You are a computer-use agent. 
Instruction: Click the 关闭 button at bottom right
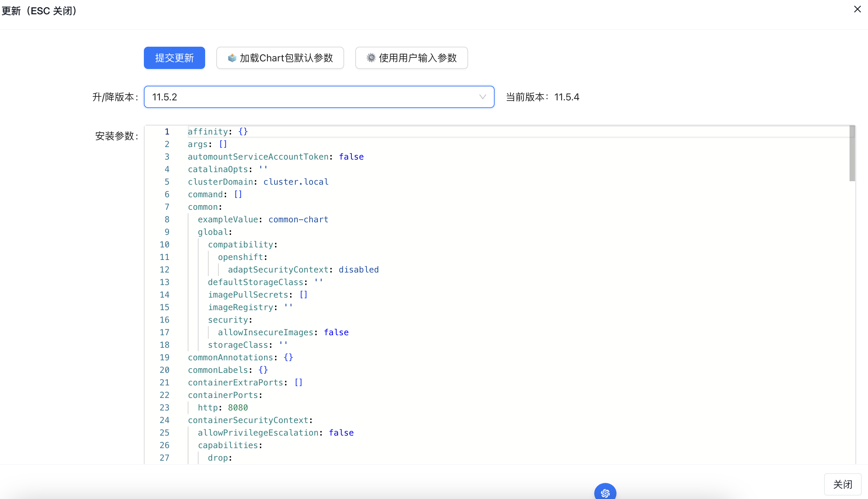pos(843,484)
